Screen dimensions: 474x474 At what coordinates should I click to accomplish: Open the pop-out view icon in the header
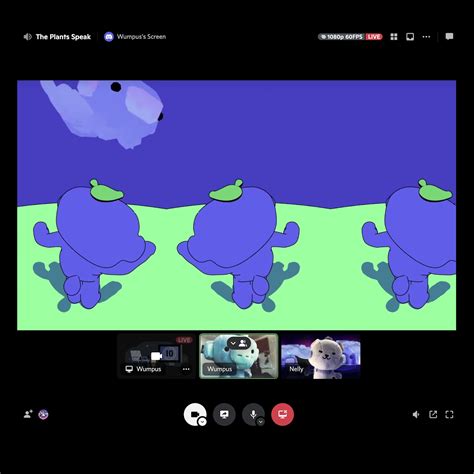tap(410, 37)
